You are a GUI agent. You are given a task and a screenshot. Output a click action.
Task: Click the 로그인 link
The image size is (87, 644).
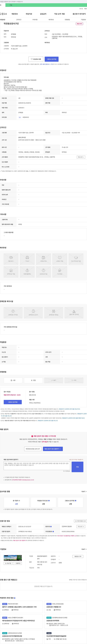tap(81, 9)
